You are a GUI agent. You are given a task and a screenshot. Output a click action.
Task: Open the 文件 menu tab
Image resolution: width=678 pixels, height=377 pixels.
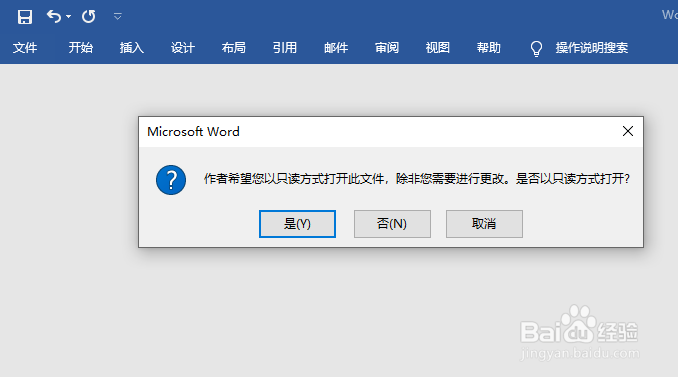click(x=25, y=48)
